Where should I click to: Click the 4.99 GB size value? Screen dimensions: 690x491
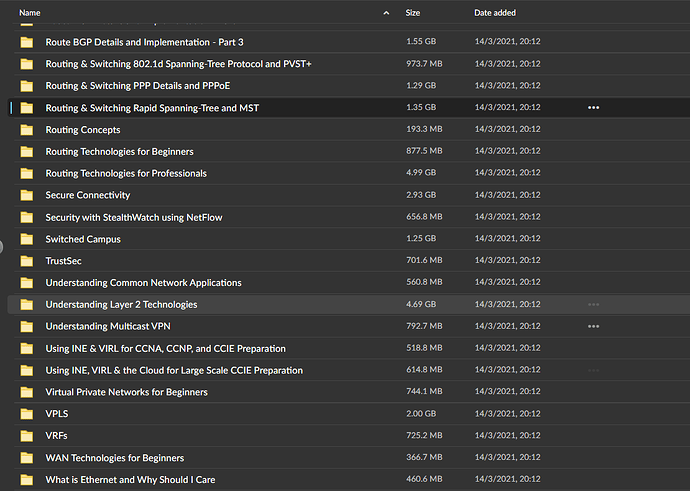point(421,172)
